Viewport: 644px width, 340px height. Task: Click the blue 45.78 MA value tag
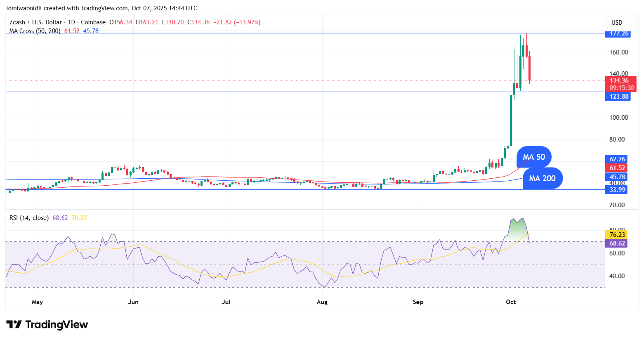point(618,177)
